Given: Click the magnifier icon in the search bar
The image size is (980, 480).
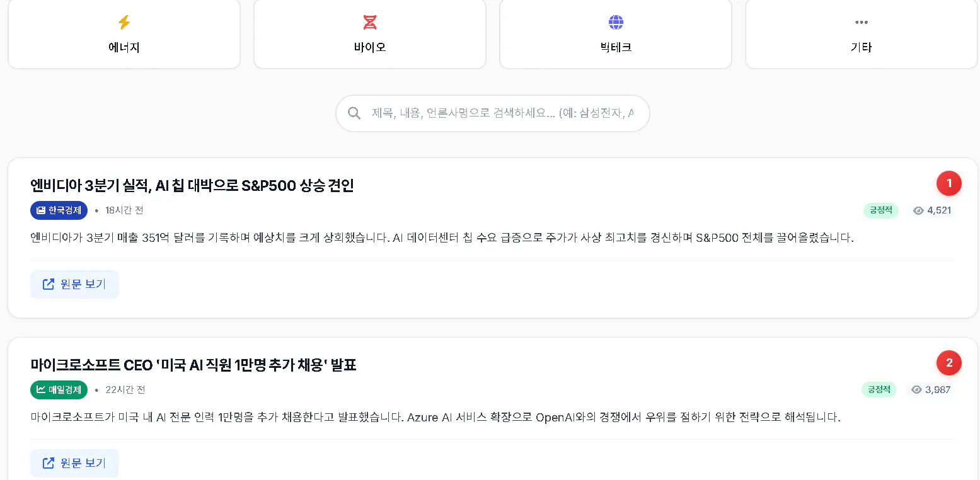Looking at the screenshot, I should pyautogui.click(x=354, y=113).
